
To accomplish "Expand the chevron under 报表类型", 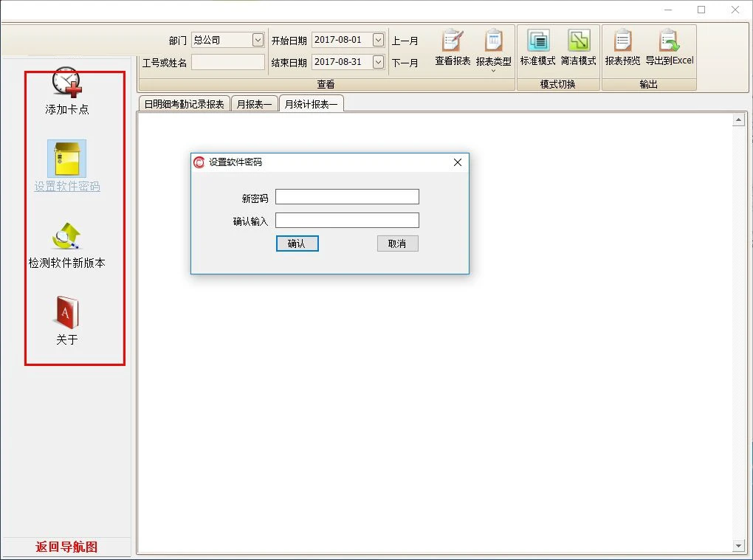I will [493, 71].
